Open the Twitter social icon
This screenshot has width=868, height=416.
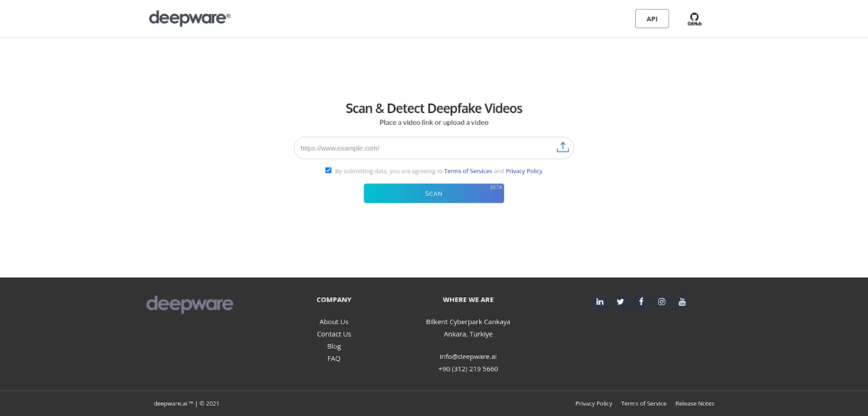620,302
